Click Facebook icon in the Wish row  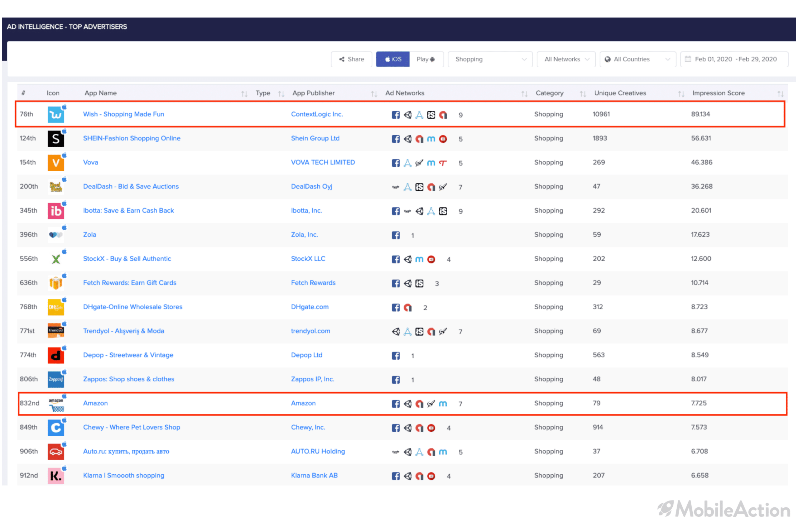(x=396, y=115)
